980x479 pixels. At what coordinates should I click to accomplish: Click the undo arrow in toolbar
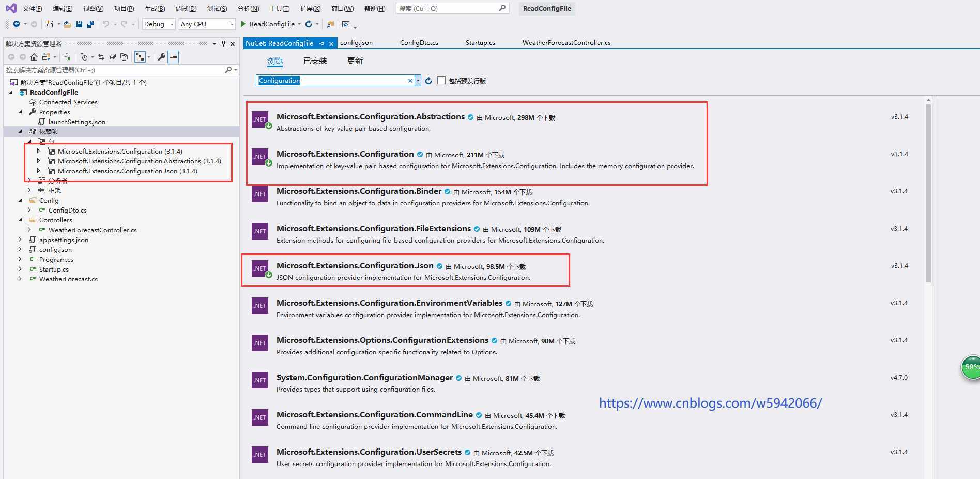(x=106, y=24)
